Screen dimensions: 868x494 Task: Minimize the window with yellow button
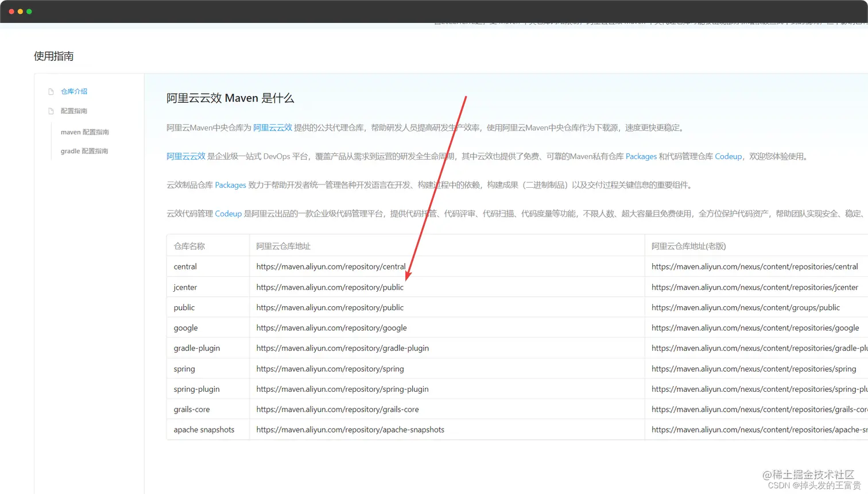click(x=20, y=11)
